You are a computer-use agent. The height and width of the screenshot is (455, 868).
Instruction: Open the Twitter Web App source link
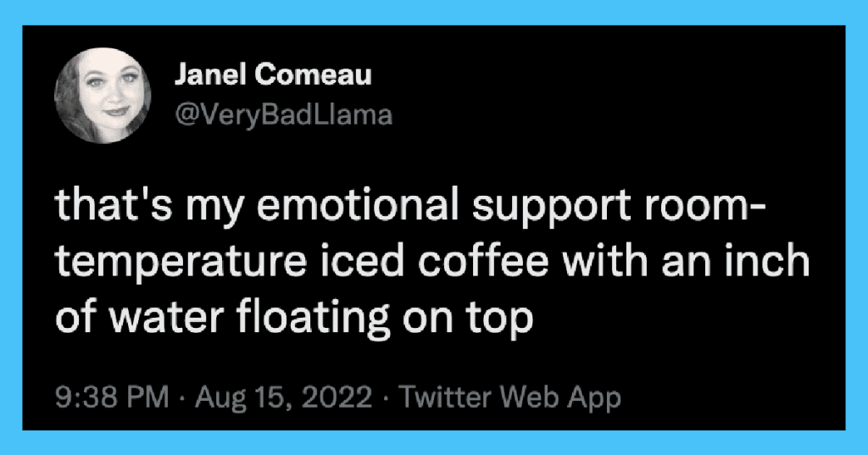[x=509, y=397]
